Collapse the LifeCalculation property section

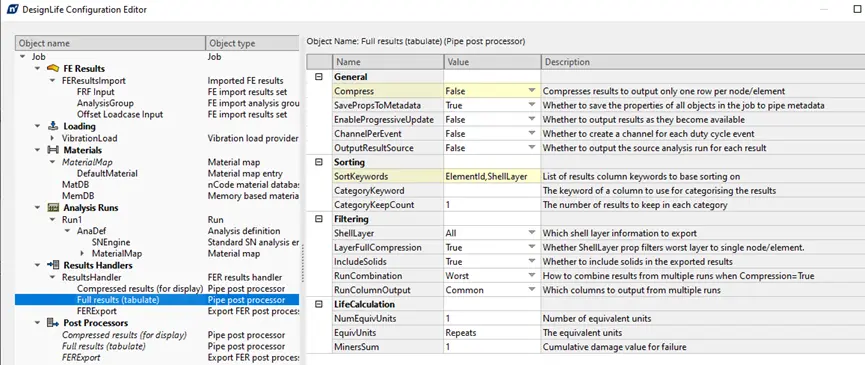319,304
